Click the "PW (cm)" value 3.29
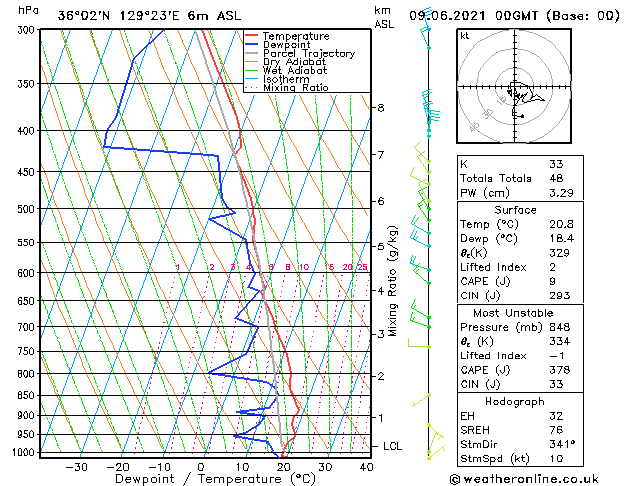The height and width of the screenshot is (486, 629). click(561, 193)
